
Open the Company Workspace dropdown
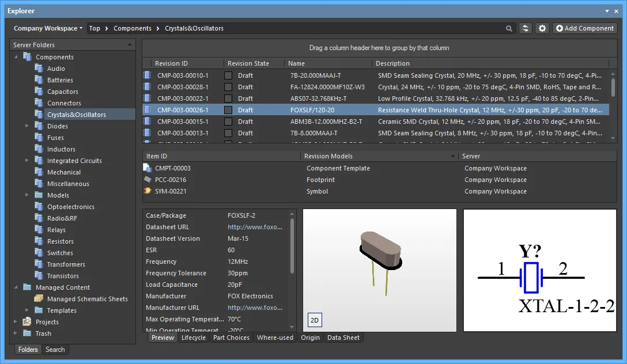[x=48, y=28]
